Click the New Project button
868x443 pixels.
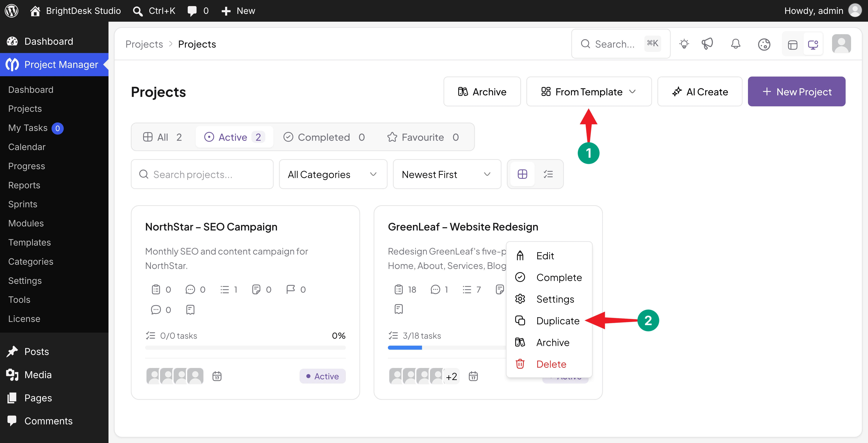(797, 92)
